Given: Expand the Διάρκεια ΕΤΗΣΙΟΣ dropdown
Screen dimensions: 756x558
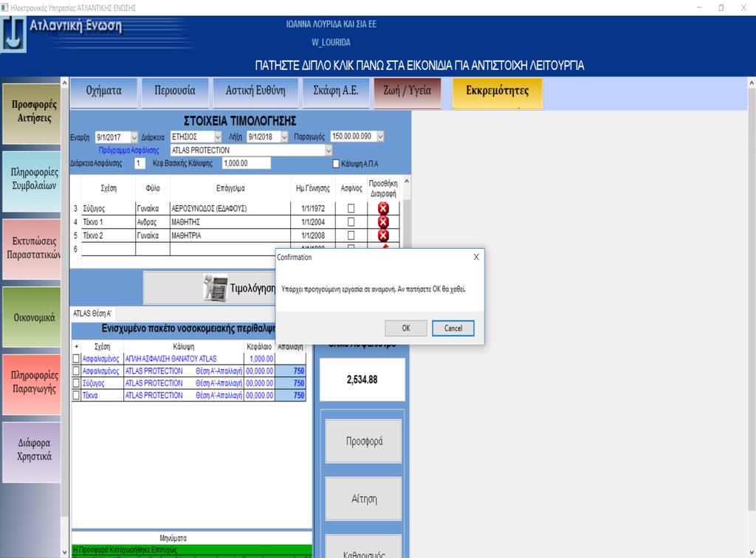Looking at the screenshot, I should [x=218, y=137].
